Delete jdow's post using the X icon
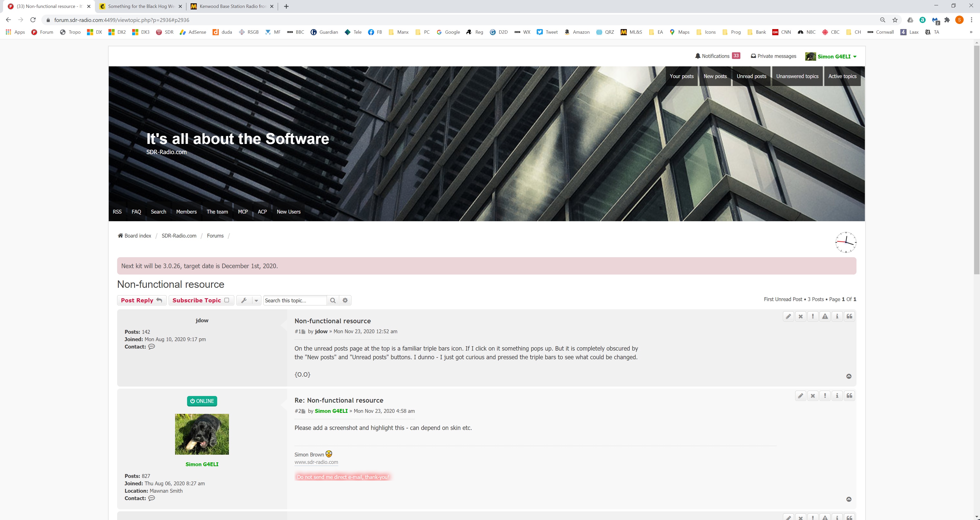Screen dimensions: 980x520 pyautogui.click(x=800, y=316)
